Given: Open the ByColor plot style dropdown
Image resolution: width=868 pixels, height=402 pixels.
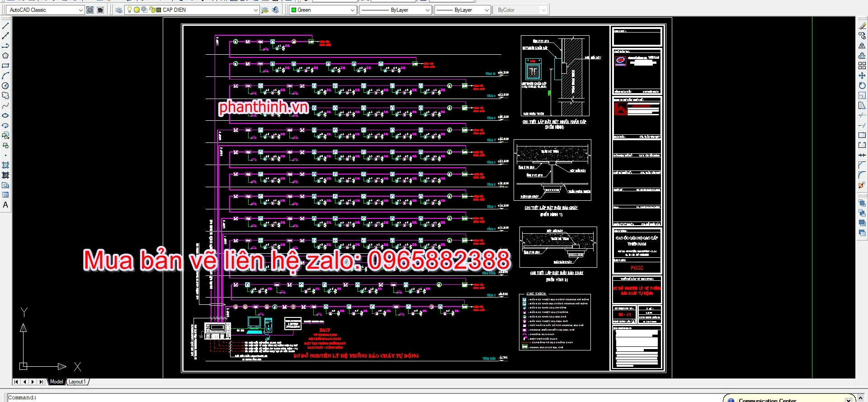Looking at the screenshot, I should [x=543, y=10].
